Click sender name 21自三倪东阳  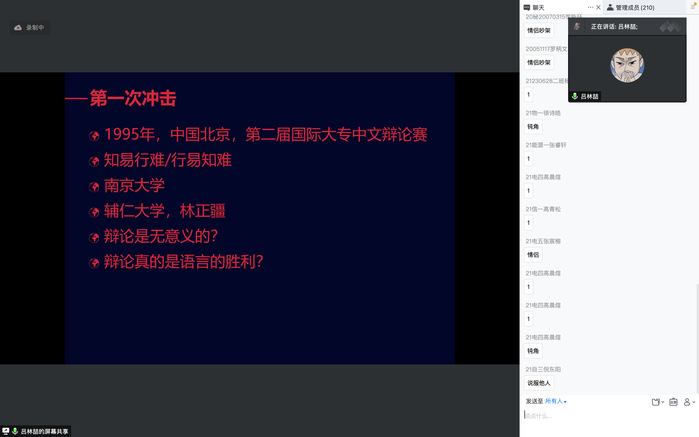(x=543, y=369)
